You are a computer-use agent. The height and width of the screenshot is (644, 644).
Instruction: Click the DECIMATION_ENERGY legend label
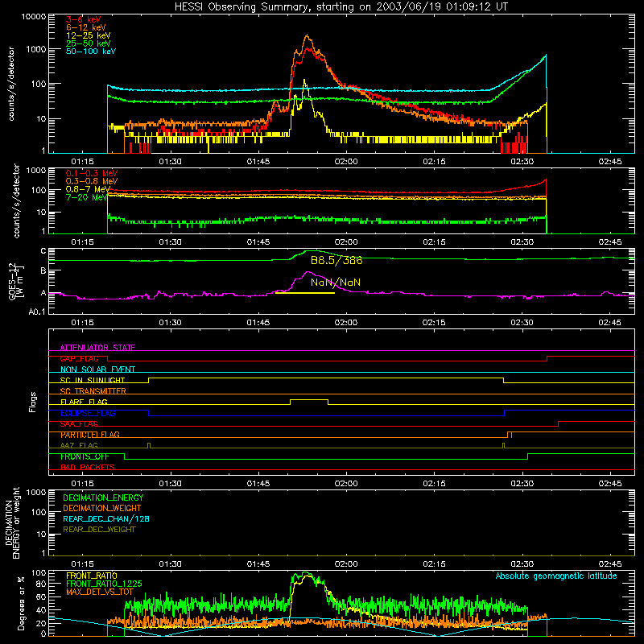(x=103, y=497)
